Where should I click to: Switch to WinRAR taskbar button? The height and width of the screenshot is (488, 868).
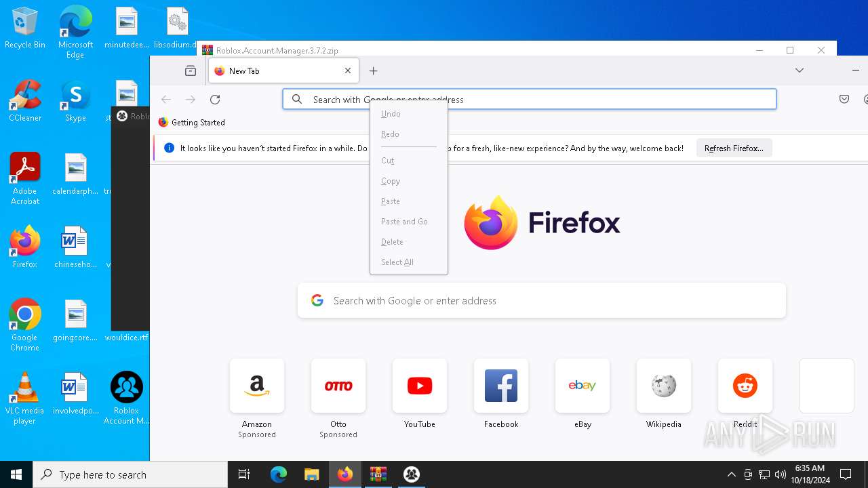point(378,474)
